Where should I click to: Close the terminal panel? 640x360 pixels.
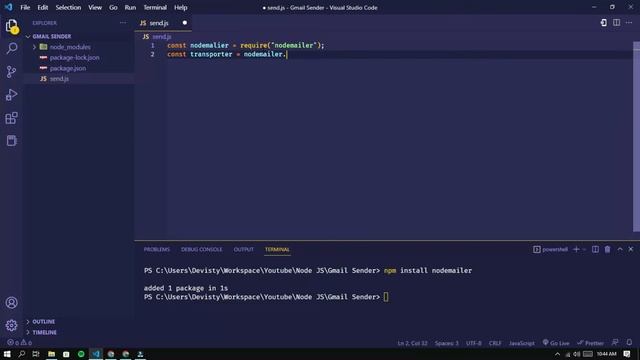[631, 249]
